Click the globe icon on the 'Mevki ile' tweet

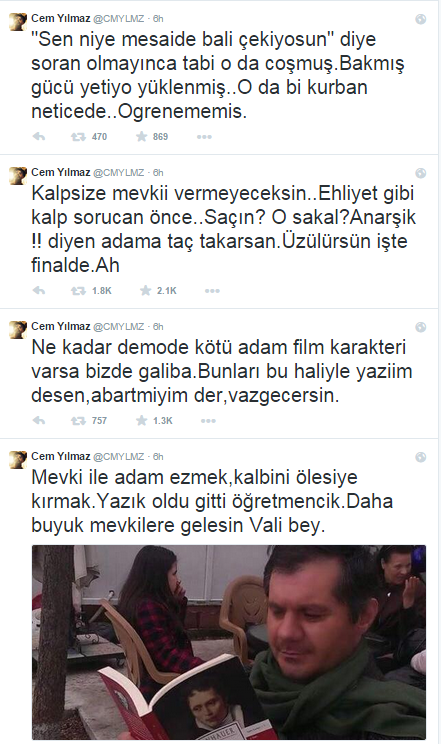pyautogui.click(x=421, y=457)
